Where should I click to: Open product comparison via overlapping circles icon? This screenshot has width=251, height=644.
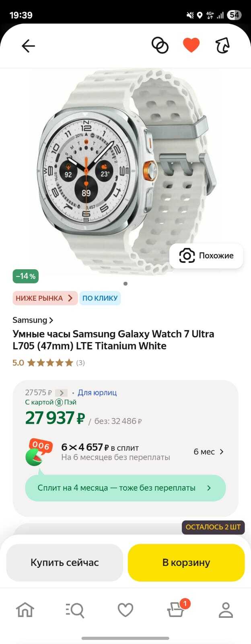160,45
